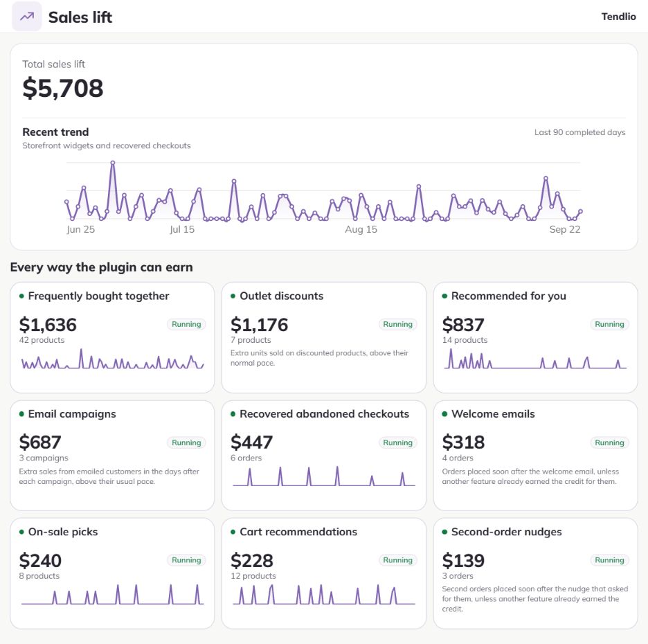Click the Recent trend heading
Viewport: 648px width, 644px height.
pos(55,132)
